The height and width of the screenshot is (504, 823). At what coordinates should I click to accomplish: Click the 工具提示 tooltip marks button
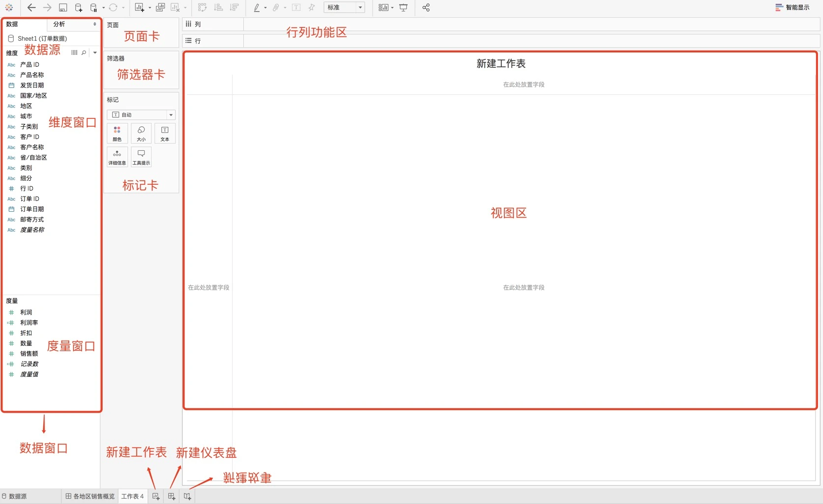[x=141, y=157]
